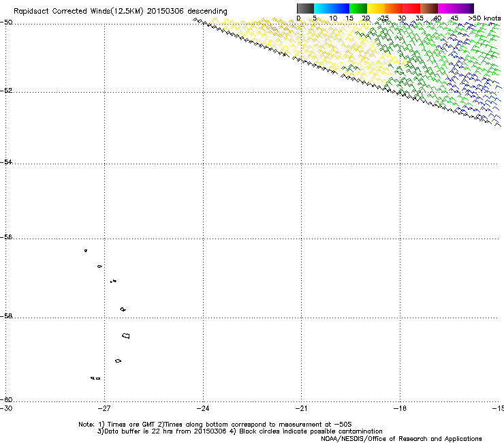Viewport: 504px width, 443px height.
Task: Click the red 30-35 knots legend swatch
Action: pyautogui.click(x=411, y=8)
